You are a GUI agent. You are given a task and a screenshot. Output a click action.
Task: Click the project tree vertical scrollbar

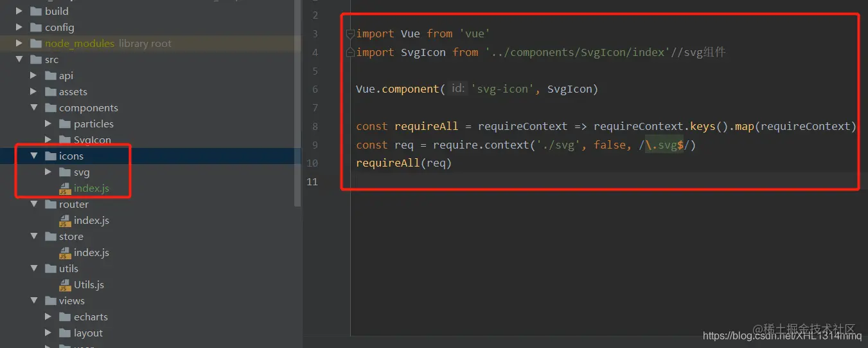pos(297,103)
